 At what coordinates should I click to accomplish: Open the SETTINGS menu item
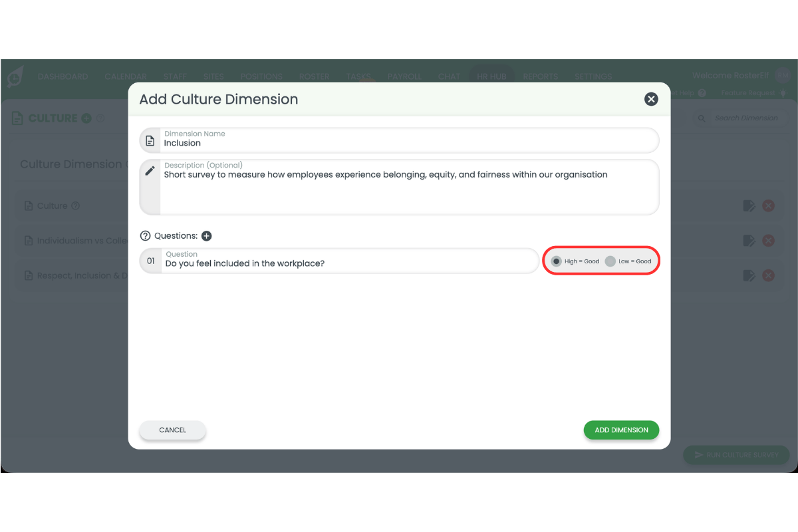coord(593,76)
